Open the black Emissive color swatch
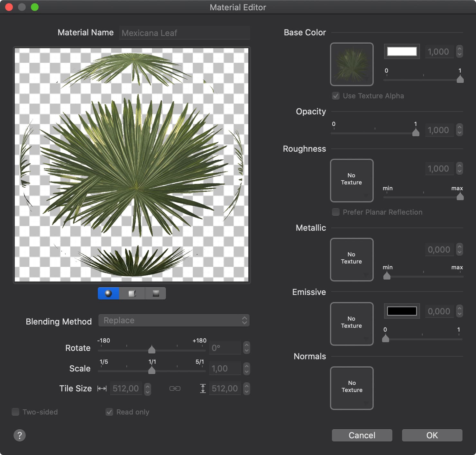Viewport: 476px width, 455px height. (402, 311)
